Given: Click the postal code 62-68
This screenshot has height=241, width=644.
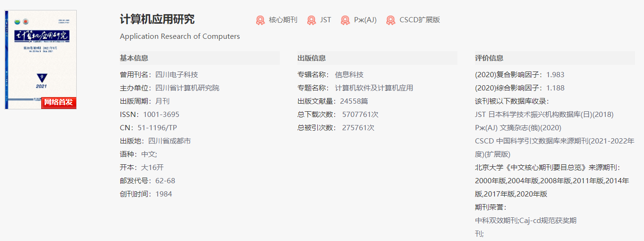Looking at the screenshot, I should coord(165,181).
